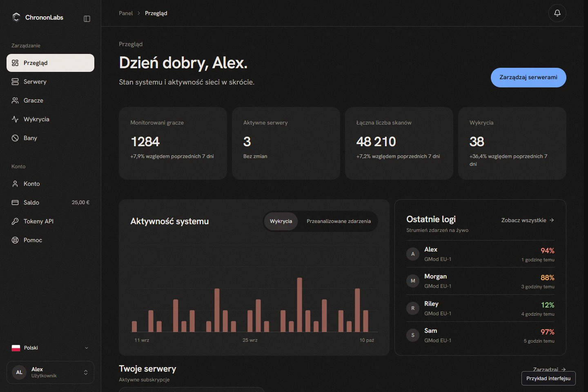Click the 94% score for Alex
This screenshot has height=392, width=588.
click(x=548, y=251)
